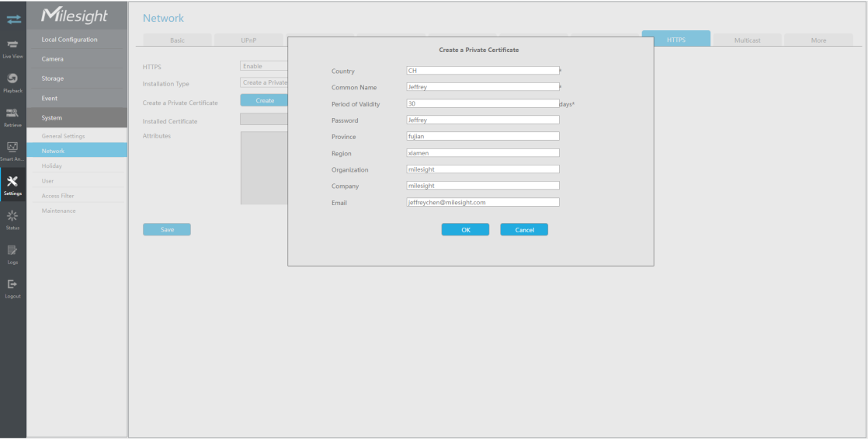868x439 pixels.
Task: Click the Email input field
Action: click(x=483, y=202)
